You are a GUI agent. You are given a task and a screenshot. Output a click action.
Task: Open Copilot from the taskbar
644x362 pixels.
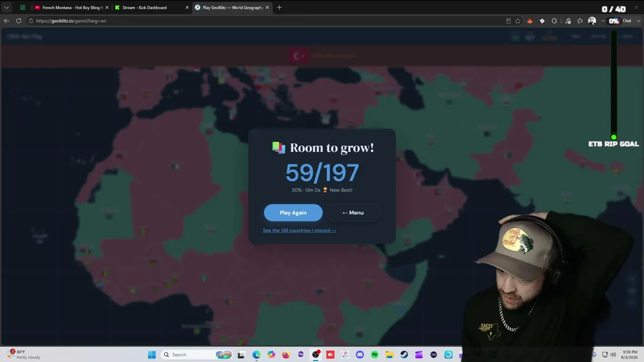[271, 354]
